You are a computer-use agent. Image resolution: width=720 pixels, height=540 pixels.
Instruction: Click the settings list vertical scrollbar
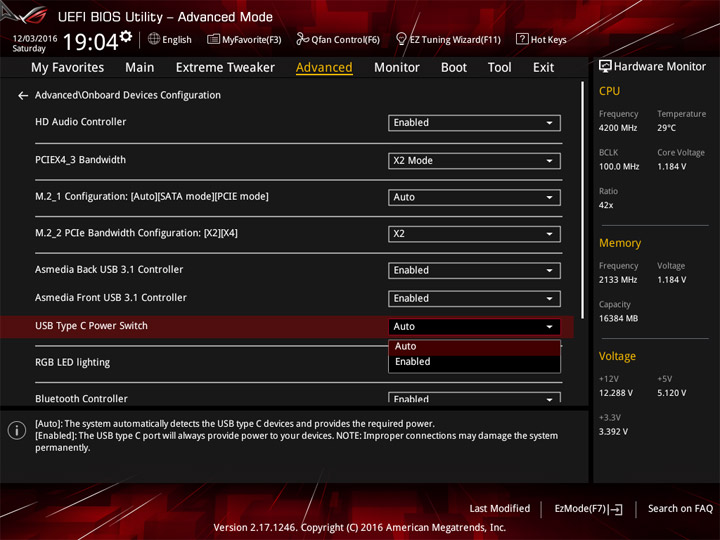coord(582,200)
